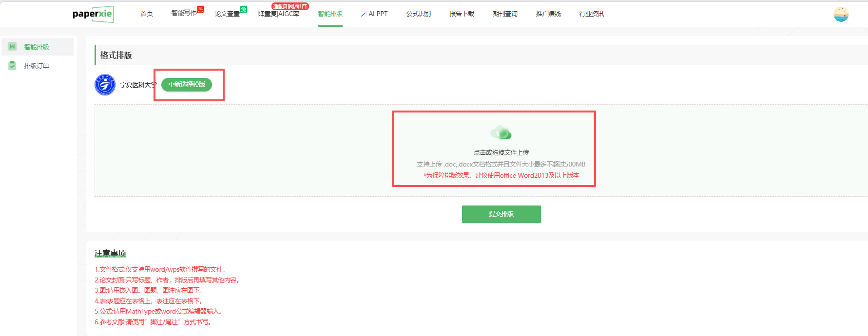Screen dimensions: 868x336
Task: Click the paperxie logo
Action: click(x=93, y=14)
